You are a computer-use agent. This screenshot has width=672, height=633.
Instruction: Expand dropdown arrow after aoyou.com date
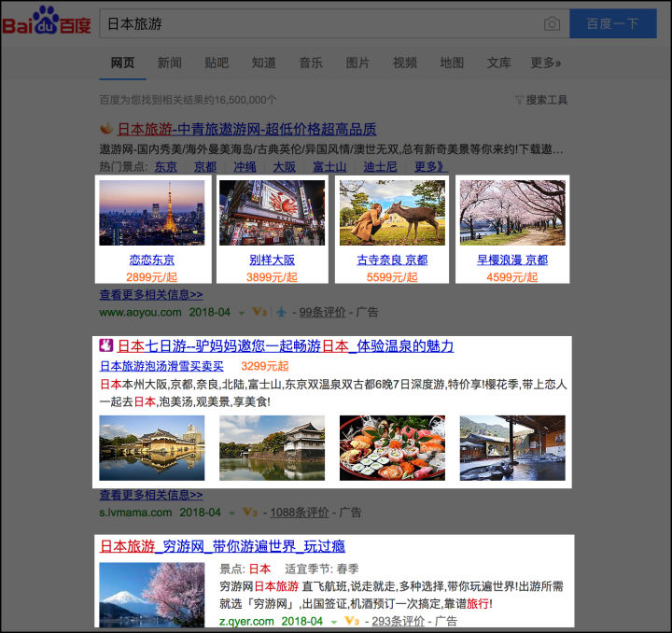tap(242, 313)
